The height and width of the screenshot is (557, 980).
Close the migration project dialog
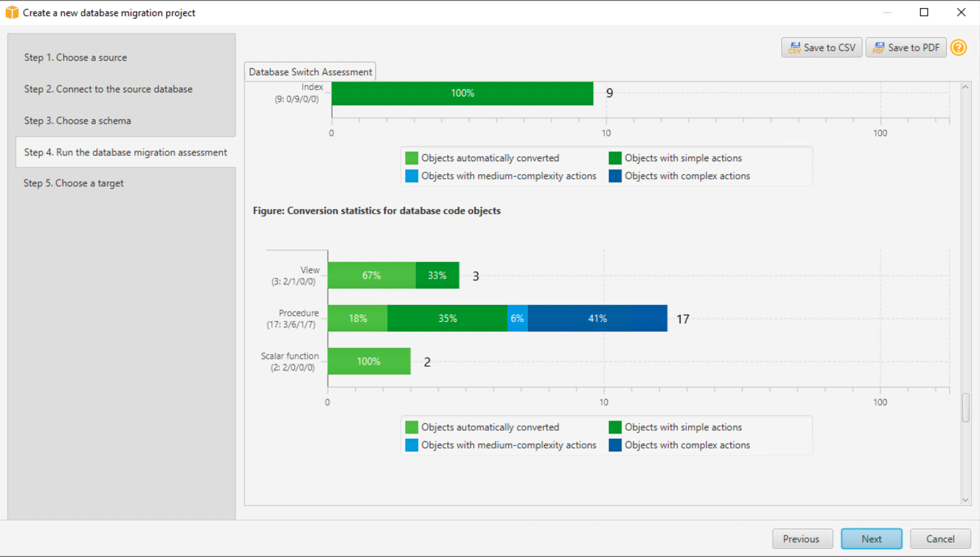pyautogui.click(x=961, y=12)
